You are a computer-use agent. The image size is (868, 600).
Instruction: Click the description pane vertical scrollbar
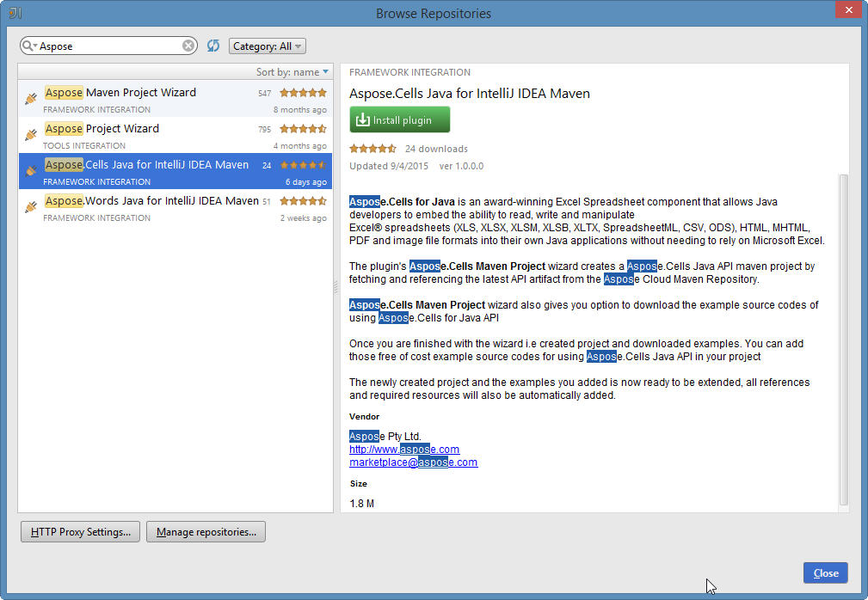844,340
